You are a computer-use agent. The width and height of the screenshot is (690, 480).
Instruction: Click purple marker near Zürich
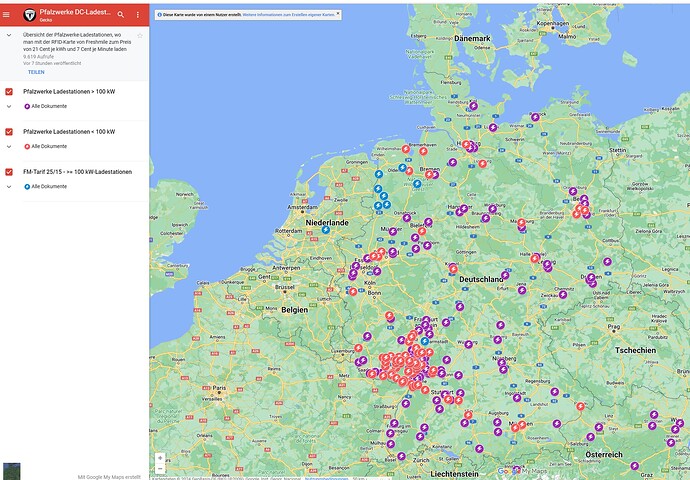401,456
